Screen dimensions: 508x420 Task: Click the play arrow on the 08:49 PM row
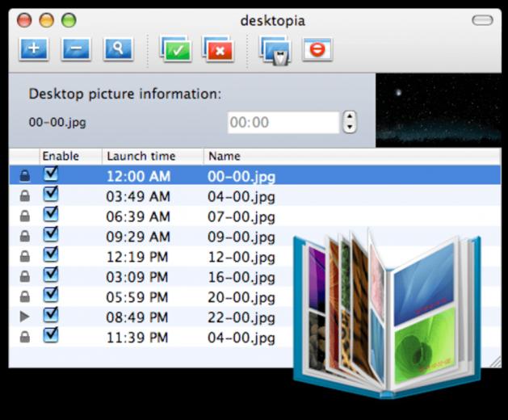pos(24,317)
